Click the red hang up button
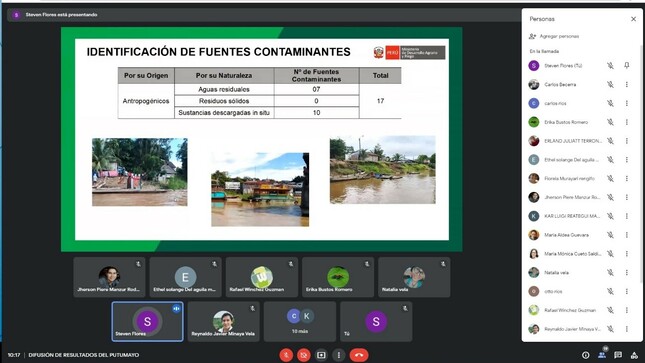This screenshot has height=363, width=645. point(359,355)
